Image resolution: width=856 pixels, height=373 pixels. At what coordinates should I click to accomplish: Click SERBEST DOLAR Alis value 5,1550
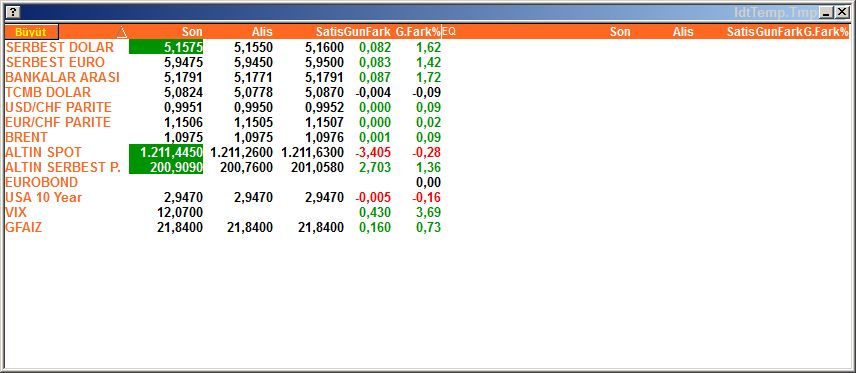pos(253,48)
